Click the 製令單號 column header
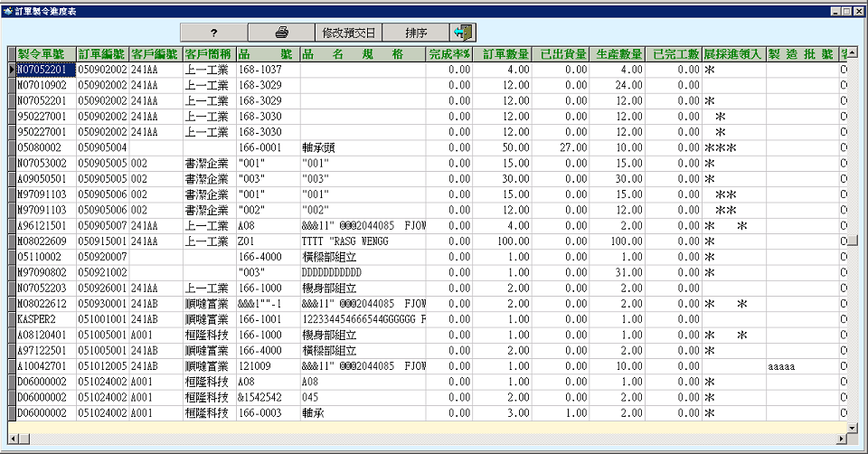 (x=42, y=53)
